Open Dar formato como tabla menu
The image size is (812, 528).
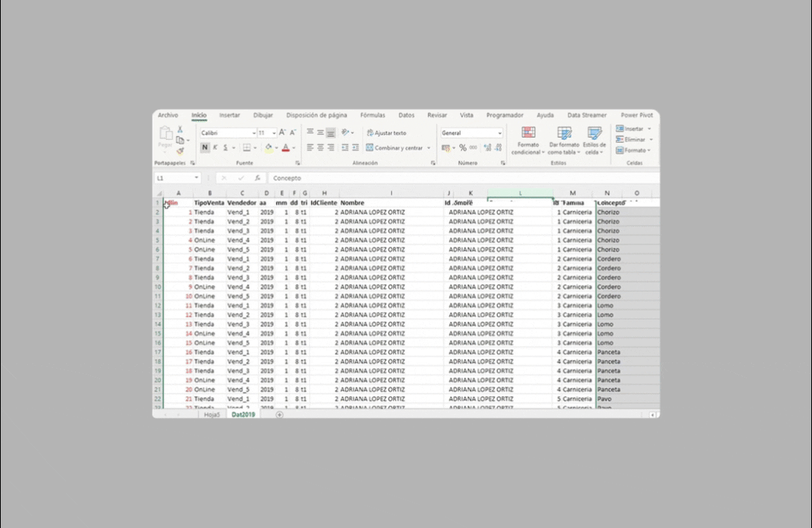coord(564,140)
